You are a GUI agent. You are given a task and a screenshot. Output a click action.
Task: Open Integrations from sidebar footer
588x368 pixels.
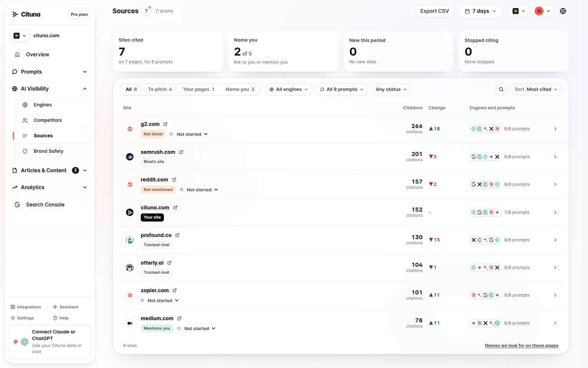26,307
